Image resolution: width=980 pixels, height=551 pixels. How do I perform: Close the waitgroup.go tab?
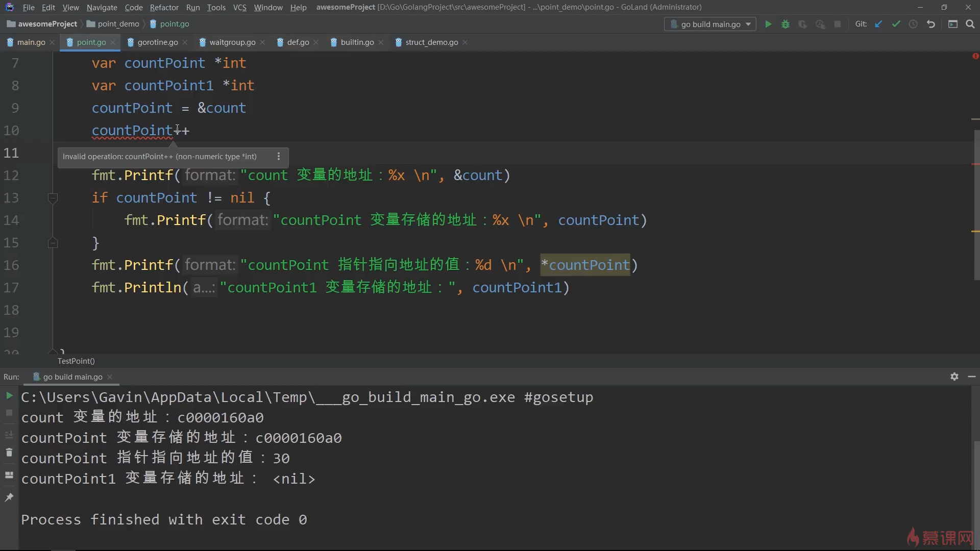click(x=262, y=42)
